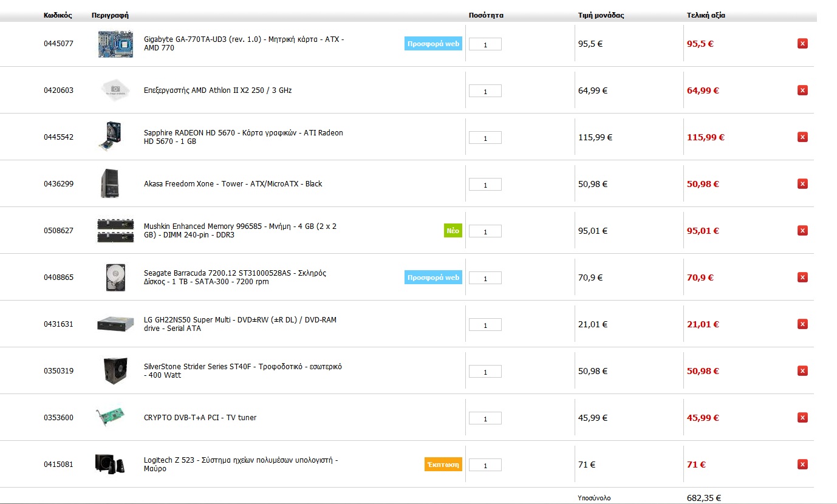Remove Seagate Barracuda hard disk item
Viewport: 837px width, 504px height.
[x=802, y=278]
